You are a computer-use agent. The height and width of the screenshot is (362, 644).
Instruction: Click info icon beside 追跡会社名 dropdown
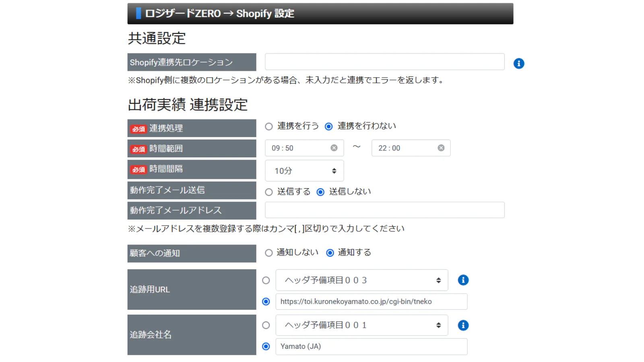pyautogui.click(x=463, y=325)
